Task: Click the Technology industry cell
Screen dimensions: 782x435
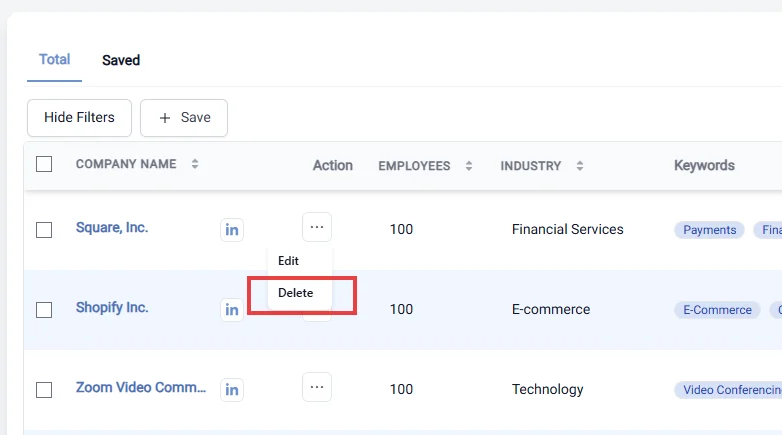Action: pos(548,390)
